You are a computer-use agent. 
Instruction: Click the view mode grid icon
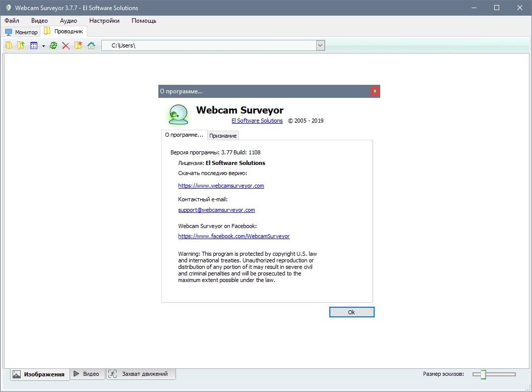(34, 45)
